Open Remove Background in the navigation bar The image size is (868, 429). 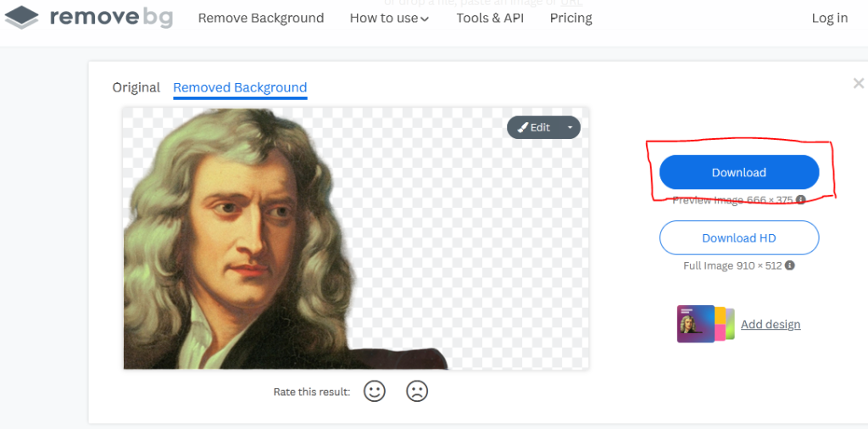pos(261,18)
